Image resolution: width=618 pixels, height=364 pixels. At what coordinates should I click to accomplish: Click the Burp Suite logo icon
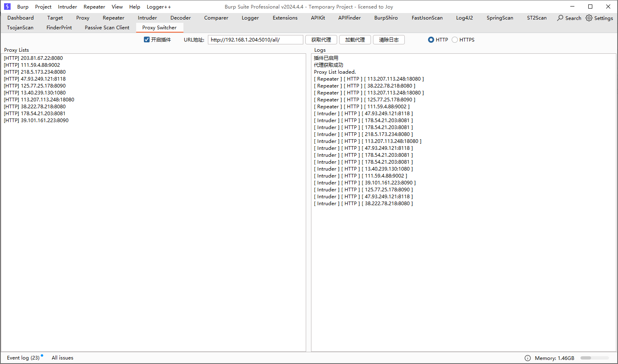[x=7, y=7]
